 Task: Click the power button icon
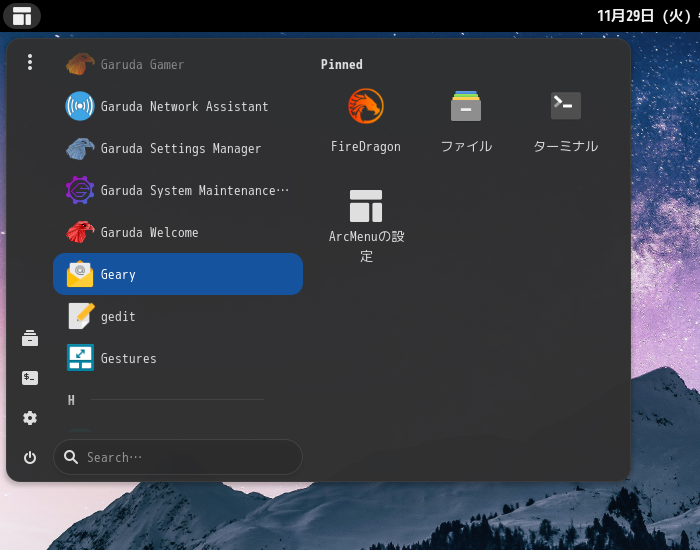[30, 458]
